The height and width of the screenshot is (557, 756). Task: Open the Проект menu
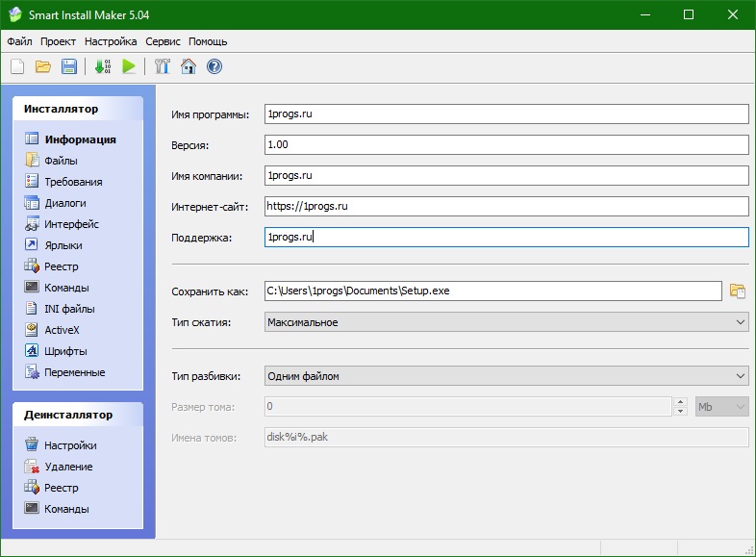tap(58, 41)
